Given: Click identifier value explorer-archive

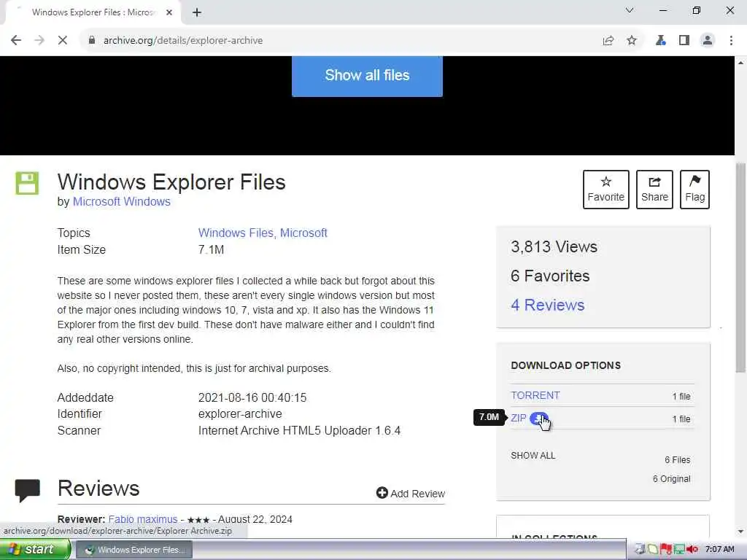Looking at the screenshot, I should [x=240, y=414].
